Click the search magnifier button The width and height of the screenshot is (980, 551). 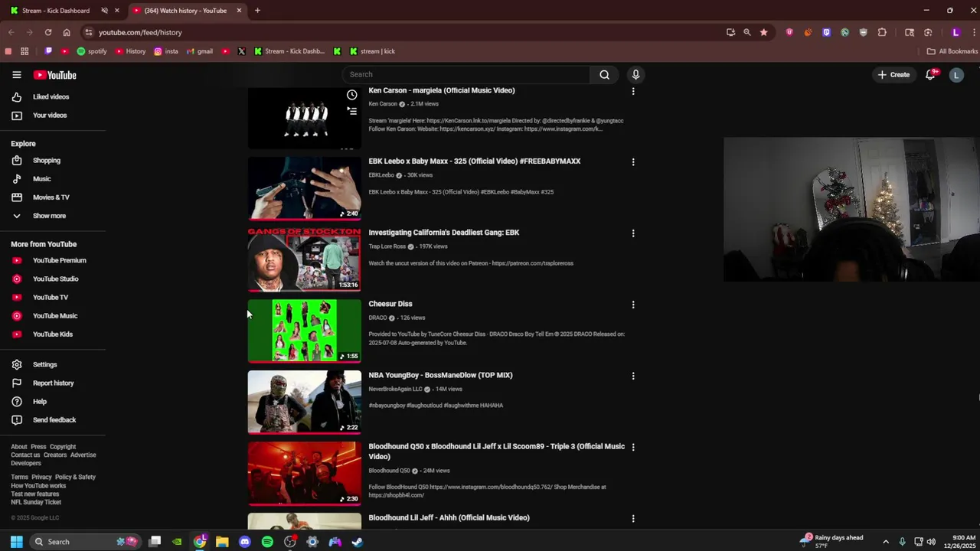tap(604, 74)
